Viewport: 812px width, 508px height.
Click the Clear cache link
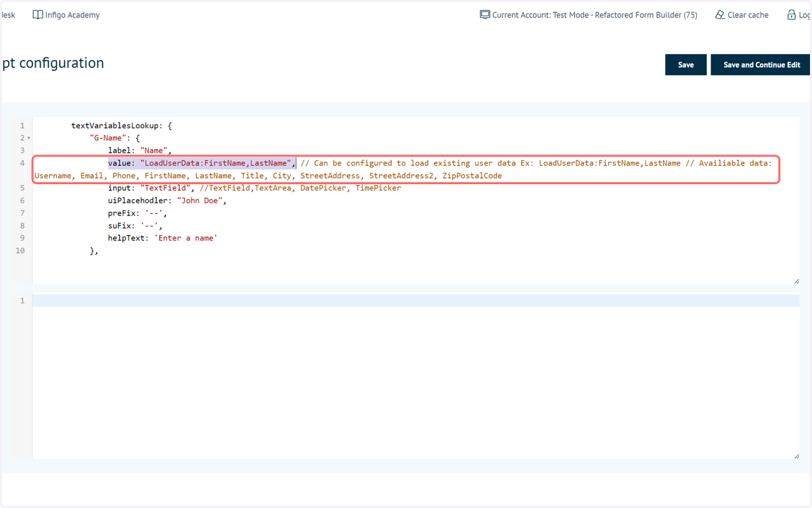click(x=742, y=15)
